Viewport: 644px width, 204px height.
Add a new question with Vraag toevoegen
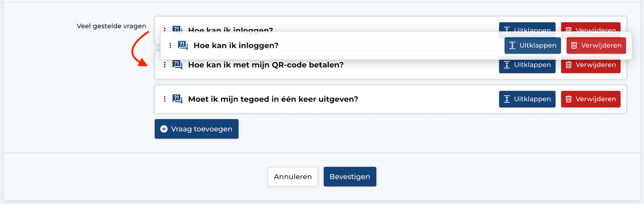pos(196,129)
